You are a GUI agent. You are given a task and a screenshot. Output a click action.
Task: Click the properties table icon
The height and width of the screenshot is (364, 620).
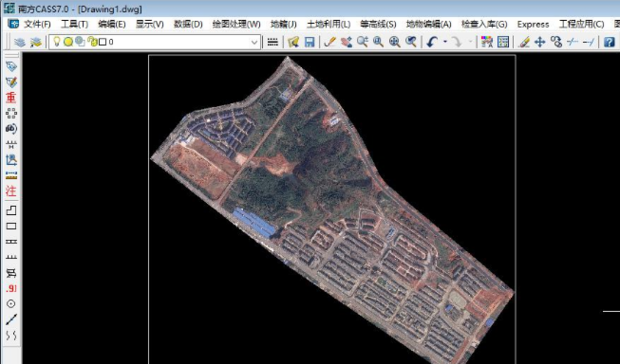coord(503,42)
